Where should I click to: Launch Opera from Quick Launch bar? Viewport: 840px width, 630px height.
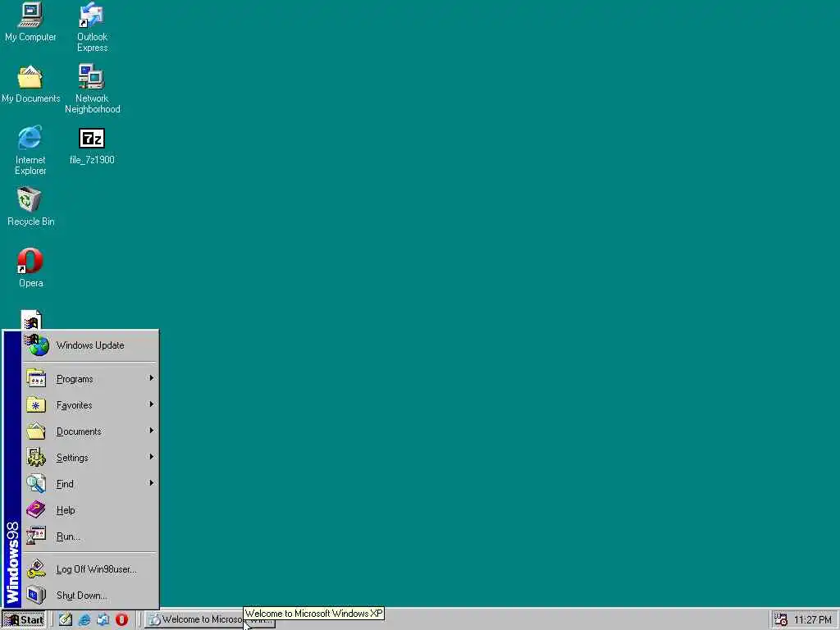[x=121, y=620]
